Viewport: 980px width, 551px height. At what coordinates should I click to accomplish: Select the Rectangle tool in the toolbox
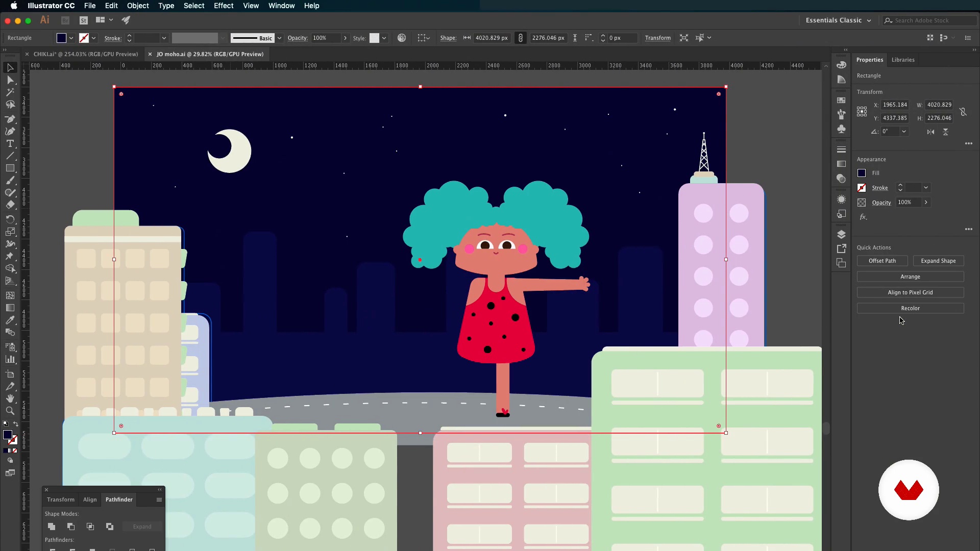10,168
